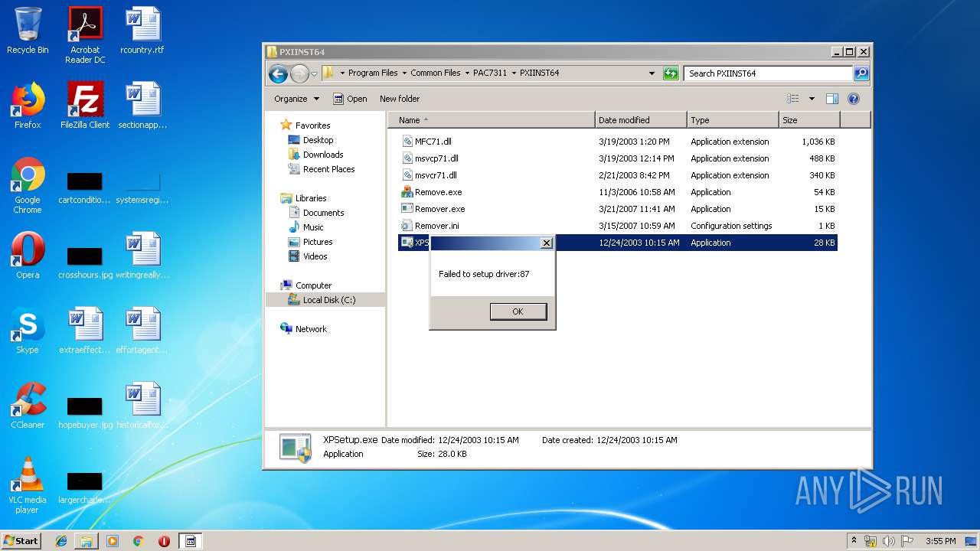980x551 pixels.
Task: Select the VLC media player desktop shortcut
Action: [28, 485]
